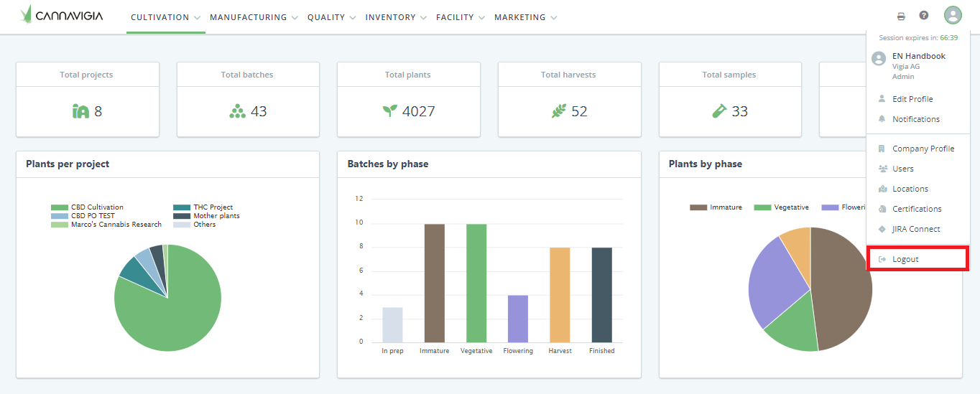Select Edit Profile from user menu
This screenshot has width=980, height=394.
[x=912, y=99]
